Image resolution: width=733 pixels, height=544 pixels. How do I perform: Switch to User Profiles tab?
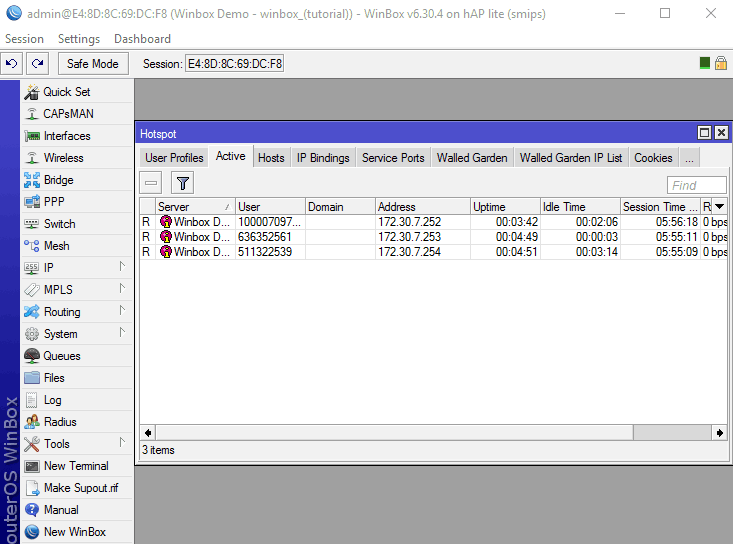(x=174, y=158)
